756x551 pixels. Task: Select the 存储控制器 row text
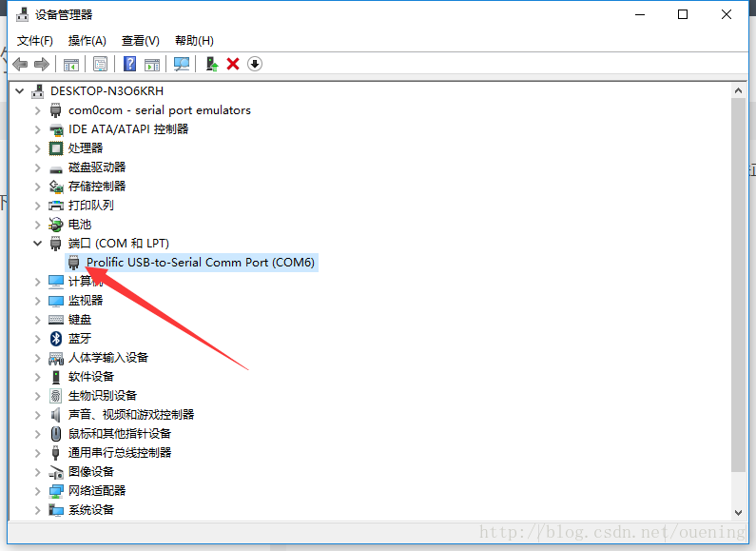click(x=97, y=187)
